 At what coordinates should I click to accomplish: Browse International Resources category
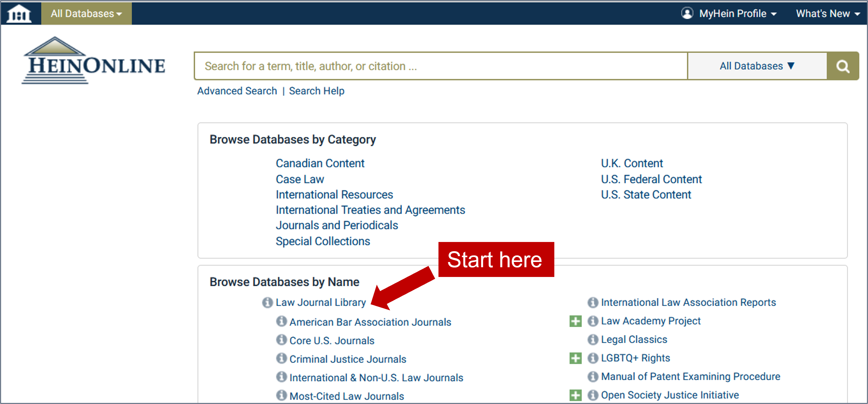coord(335,195)
